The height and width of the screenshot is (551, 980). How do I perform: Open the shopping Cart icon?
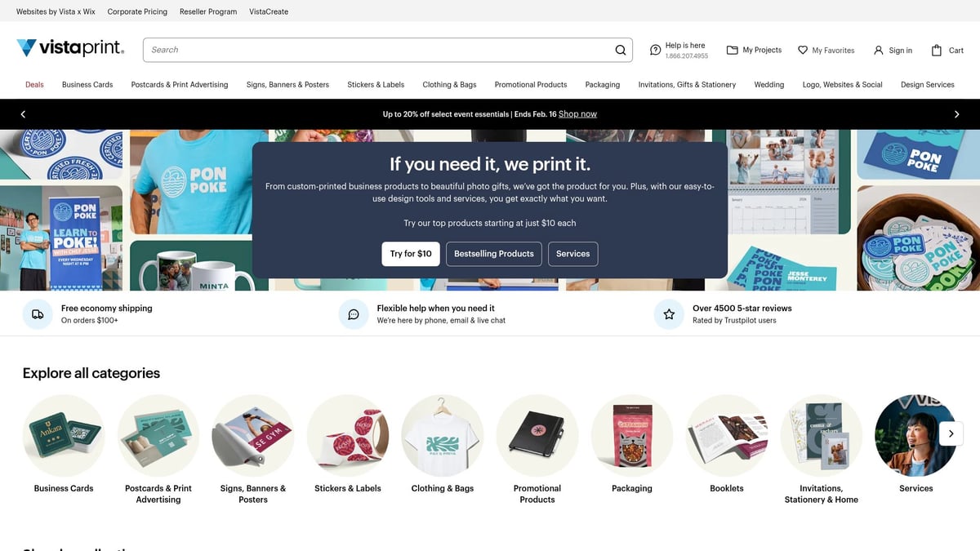[937, 50]
